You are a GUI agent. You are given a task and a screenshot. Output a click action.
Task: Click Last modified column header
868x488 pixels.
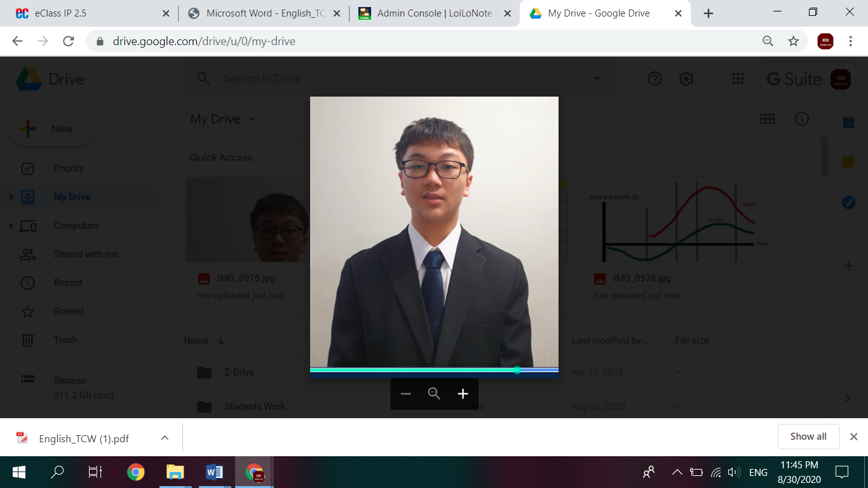tap(611, 341)
